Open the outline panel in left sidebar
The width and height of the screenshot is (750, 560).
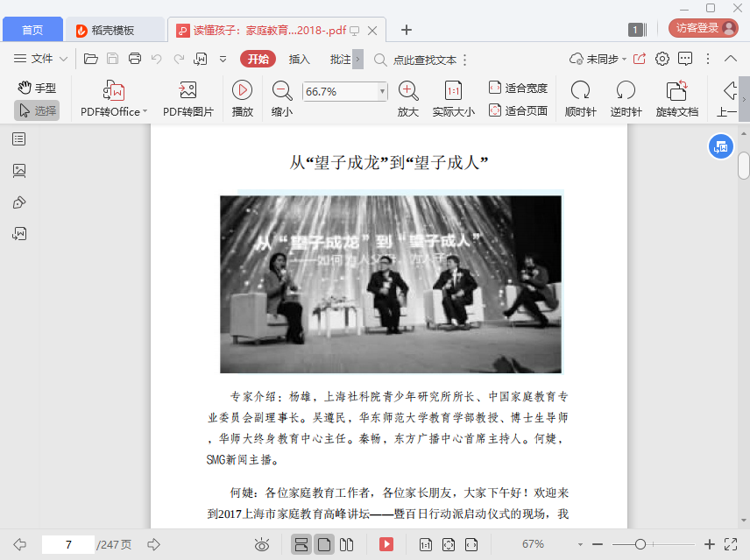pyautogui.click(x=19, y=139)
